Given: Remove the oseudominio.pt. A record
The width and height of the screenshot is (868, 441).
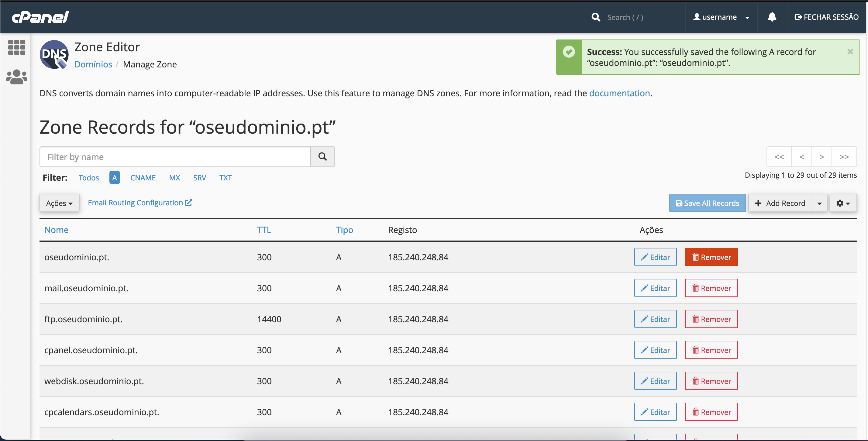Looking at the screenshot, I should tap(711, 257).
